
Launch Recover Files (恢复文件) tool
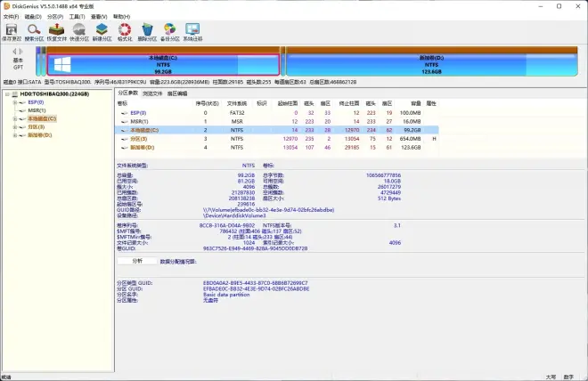coord(57,30)
